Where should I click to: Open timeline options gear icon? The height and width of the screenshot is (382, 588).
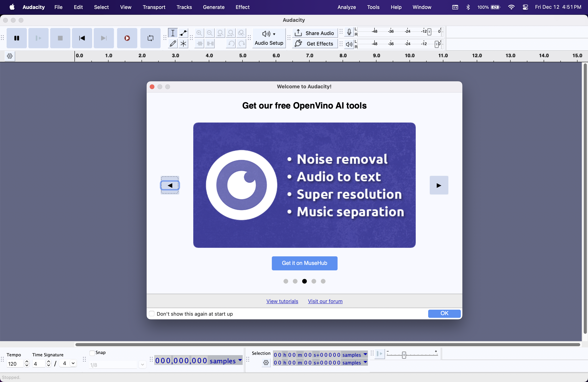coord(10,56)
